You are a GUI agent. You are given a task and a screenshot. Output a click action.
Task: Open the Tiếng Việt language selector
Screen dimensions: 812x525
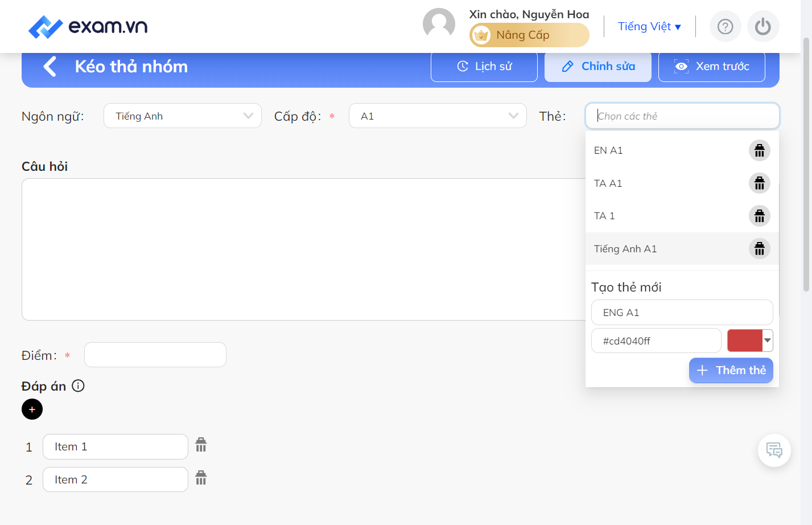click(x=649, y=26)
